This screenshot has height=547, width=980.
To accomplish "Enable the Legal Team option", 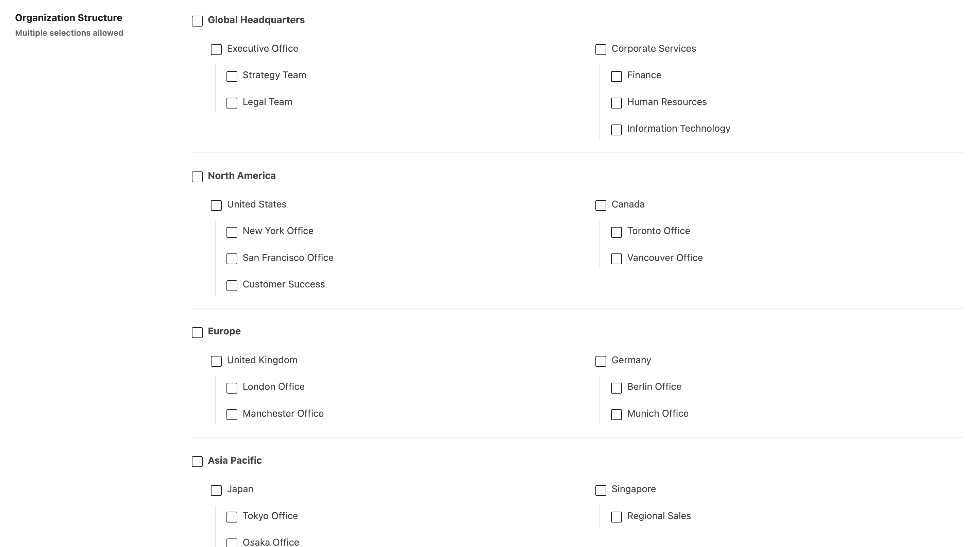I will point(232,103).
